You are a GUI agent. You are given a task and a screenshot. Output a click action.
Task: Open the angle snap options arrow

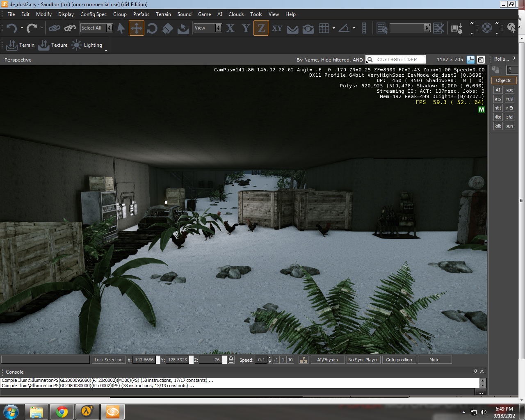tap(354, 28)
